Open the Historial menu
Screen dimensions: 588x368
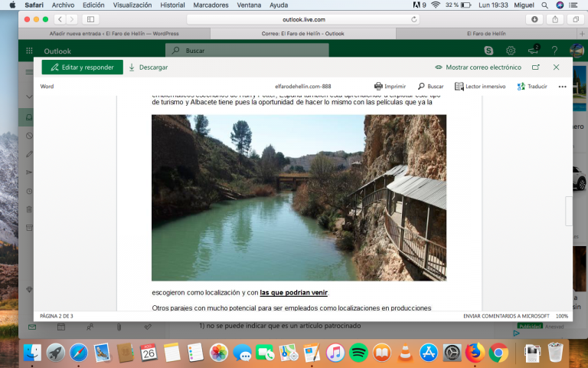tap(172, 5)
